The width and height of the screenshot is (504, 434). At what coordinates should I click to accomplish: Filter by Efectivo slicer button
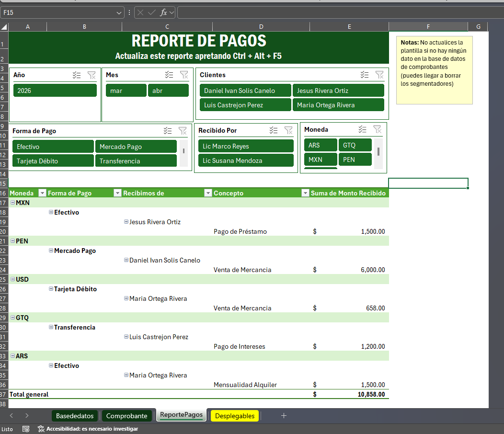point(53,146)
